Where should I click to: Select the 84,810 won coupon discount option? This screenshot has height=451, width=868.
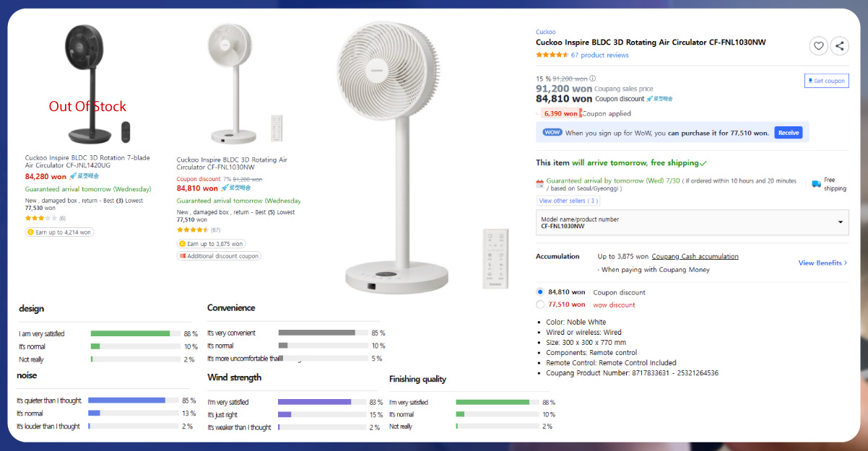539,292
